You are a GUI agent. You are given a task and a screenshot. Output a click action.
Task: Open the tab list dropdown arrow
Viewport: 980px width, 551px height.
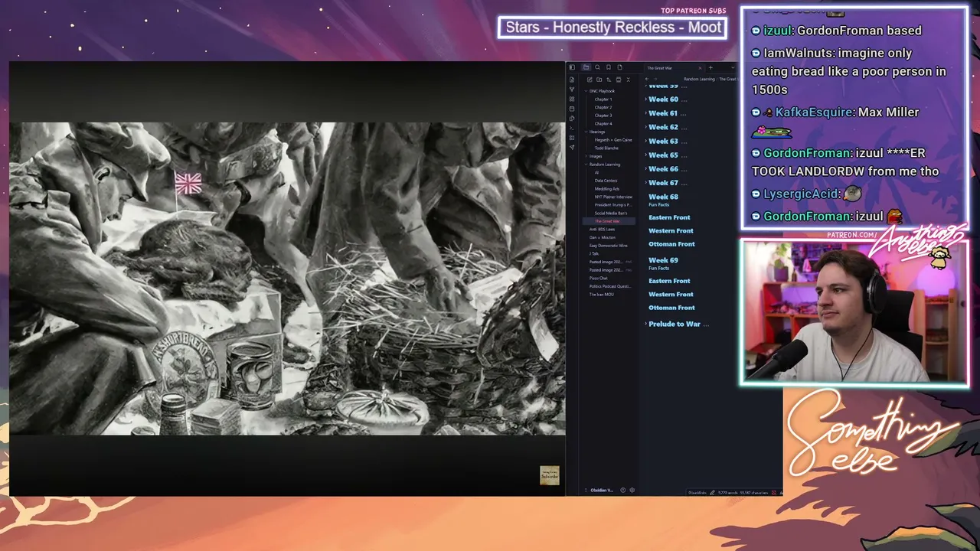point(733,68)
